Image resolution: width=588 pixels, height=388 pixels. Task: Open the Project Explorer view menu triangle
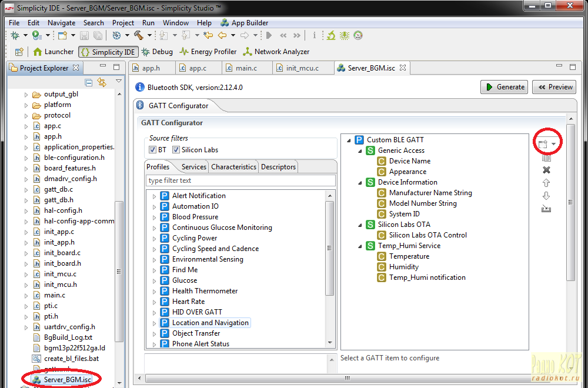pyautogui.click(x=119, y=81)
